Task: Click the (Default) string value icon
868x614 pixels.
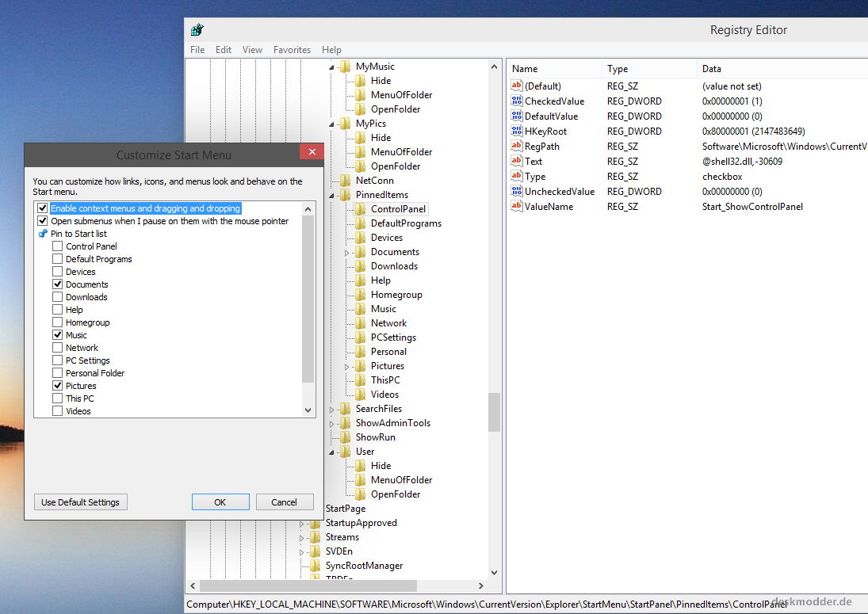Action: 517,86
